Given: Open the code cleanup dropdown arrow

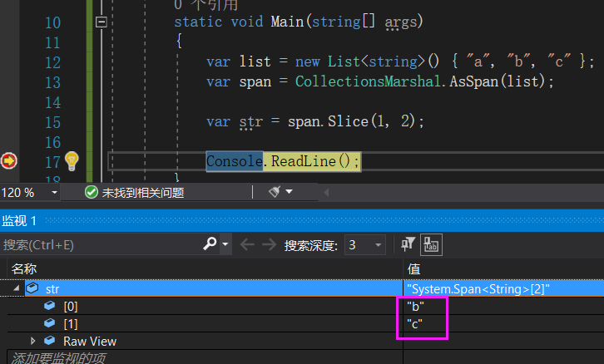Looking at the screenshot, I should coord(289,191).
